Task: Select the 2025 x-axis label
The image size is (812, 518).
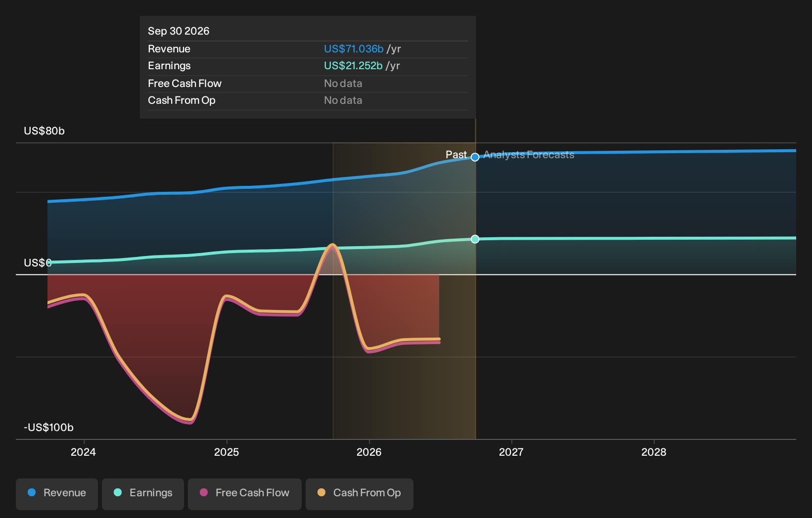Action: (x=226, y=452)
